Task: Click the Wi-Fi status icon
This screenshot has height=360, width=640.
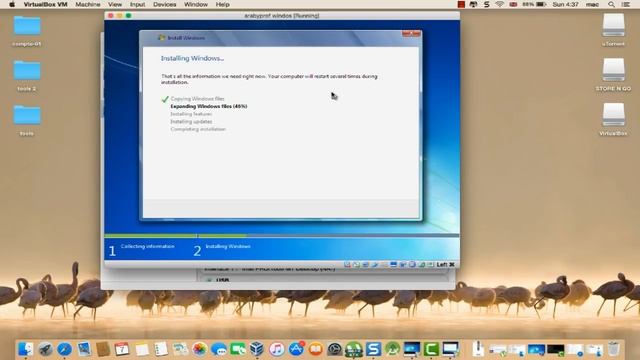Action: (500, 4)
